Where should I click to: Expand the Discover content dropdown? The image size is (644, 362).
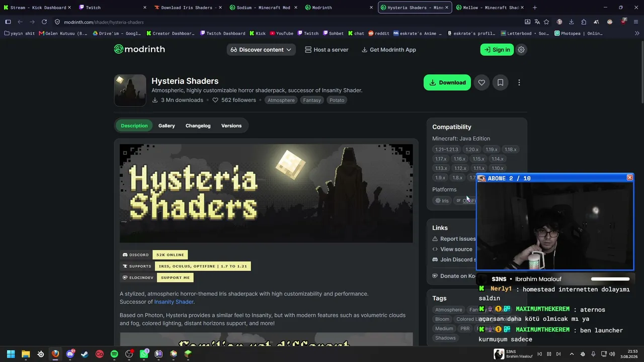pos(261,50)
